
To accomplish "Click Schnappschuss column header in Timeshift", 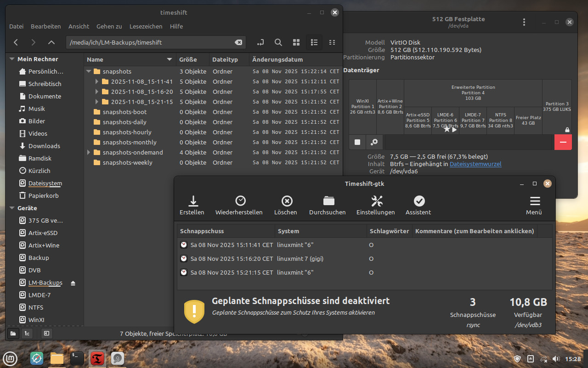I will click(x=226, y=231).
